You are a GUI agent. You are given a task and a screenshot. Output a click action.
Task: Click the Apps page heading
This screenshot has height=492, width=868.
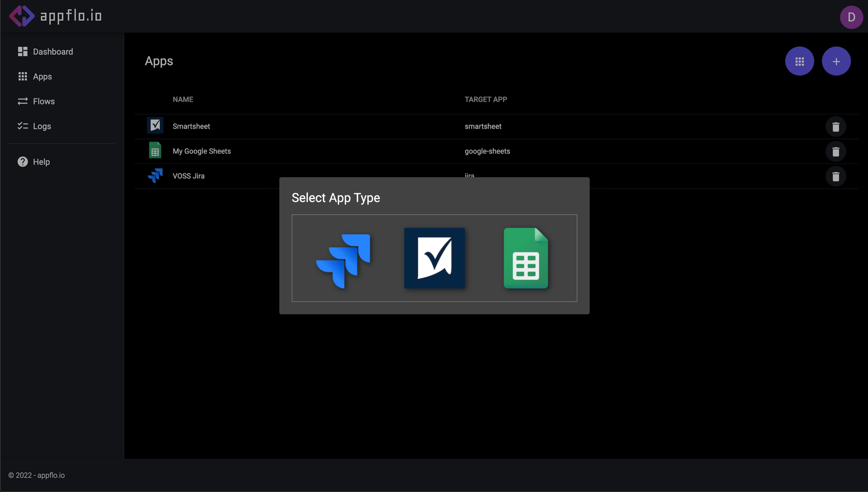[x=159, y=61]
